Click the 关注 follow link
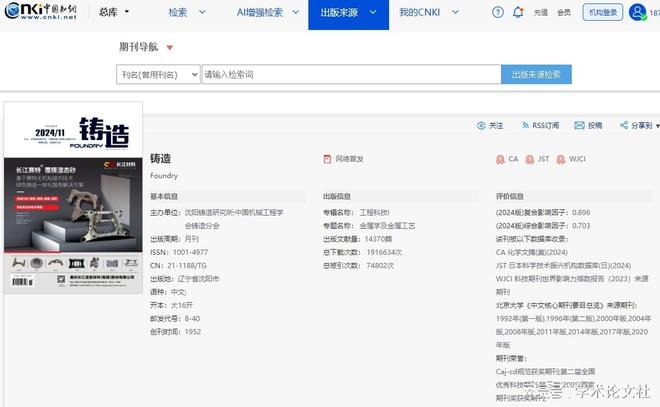 (496, 125)
